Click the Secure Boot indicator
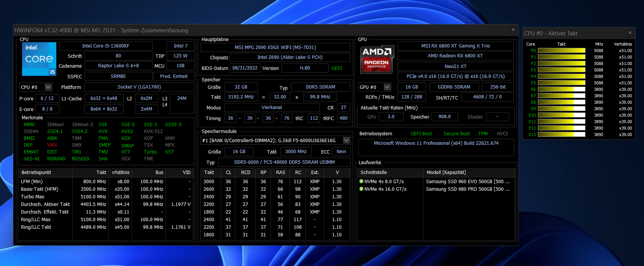Viewport: 644px width, 266px height. pyautogui.click(x=456, y=134)
